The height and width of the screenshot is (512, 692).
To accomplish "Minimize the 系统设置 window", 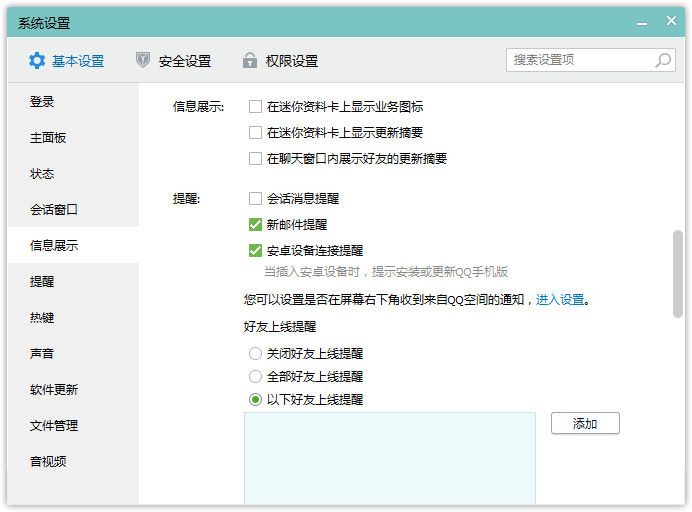I will click(x=642, y=22).
